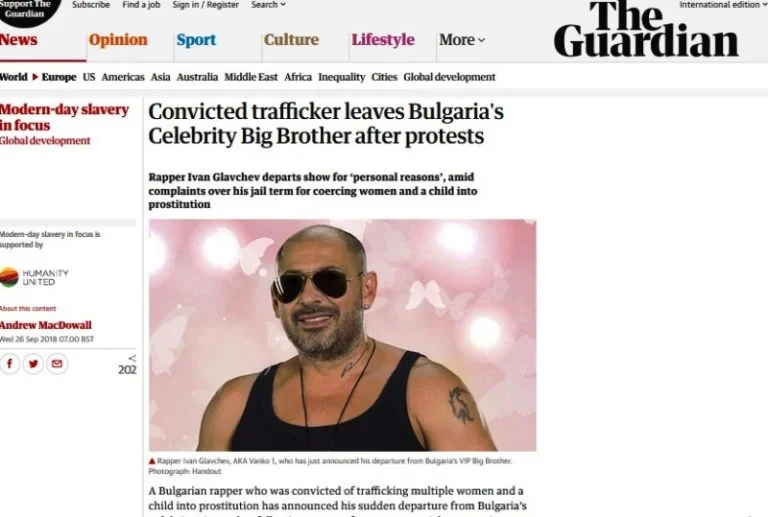Open International edition selector
Viewport: 768px width, 517px height.
(x=723, y=4)
